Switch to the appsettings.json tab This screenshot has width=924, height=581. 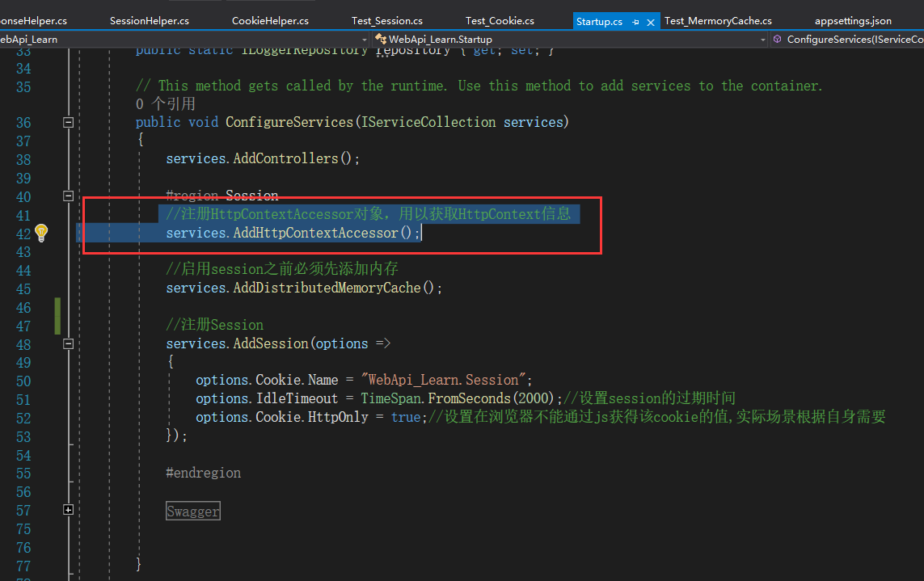(854, 20)
